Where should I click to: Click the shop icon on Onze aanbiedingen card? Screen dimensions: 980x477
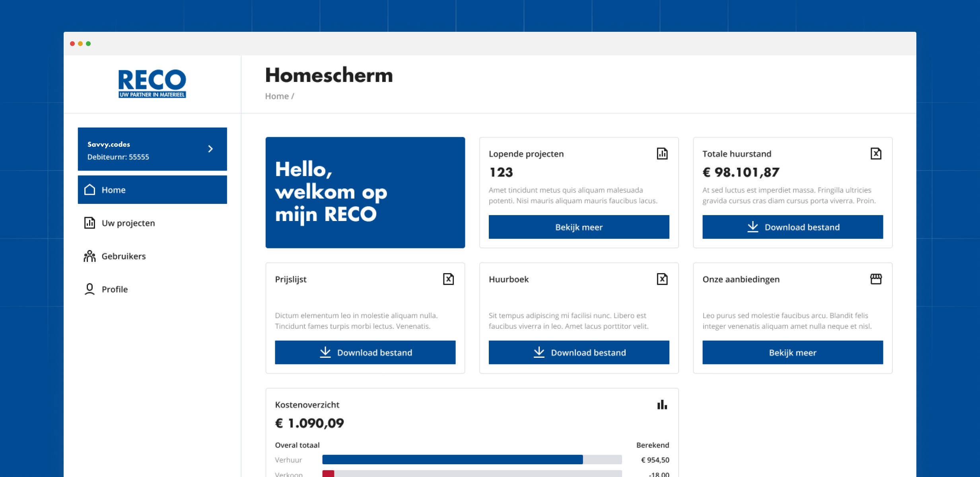pos(876,279)
